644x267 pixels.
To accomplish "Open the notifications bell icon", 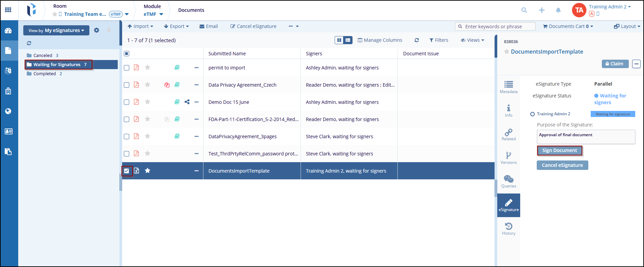I will click(x=558, y=10).
